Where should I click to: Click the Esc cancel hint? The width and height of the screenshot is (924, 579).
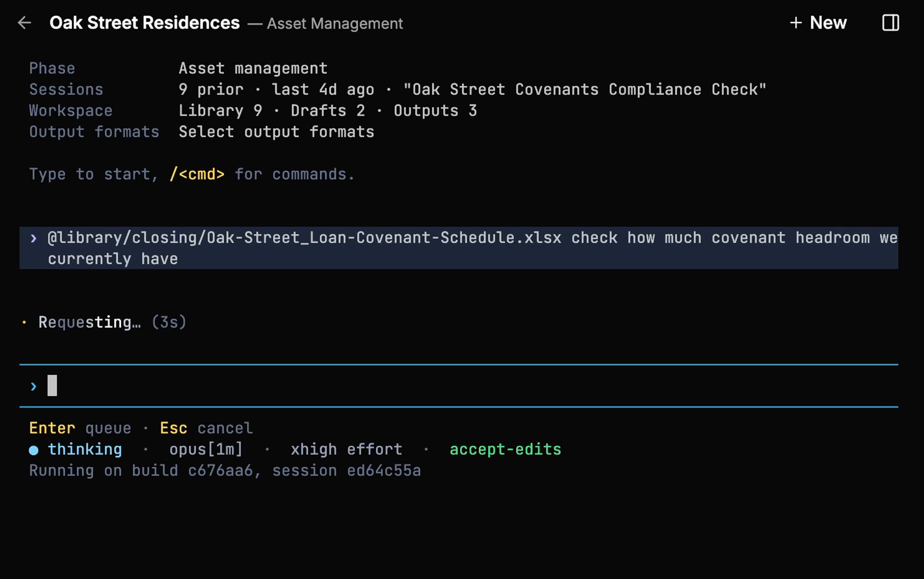[x=206, y=428]
